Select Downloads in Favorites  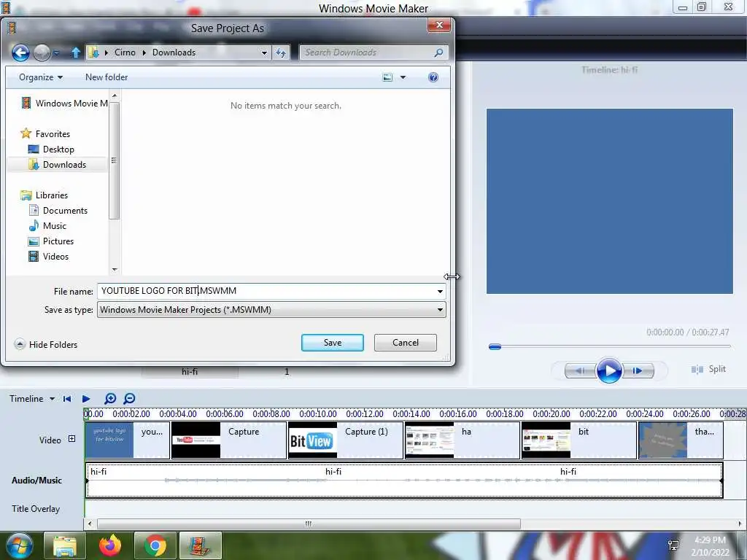point(57,164)
